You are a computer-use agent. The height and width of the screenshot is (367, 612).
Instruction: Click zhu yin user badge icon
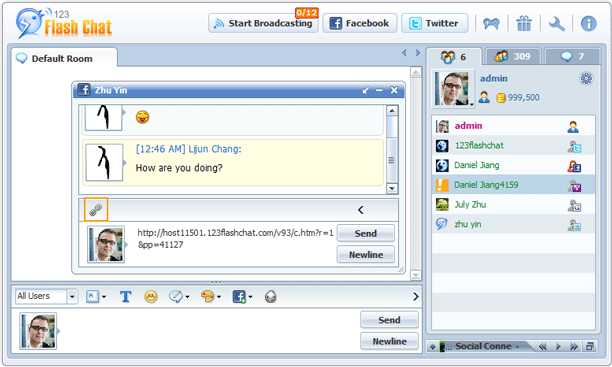(574, 225)
